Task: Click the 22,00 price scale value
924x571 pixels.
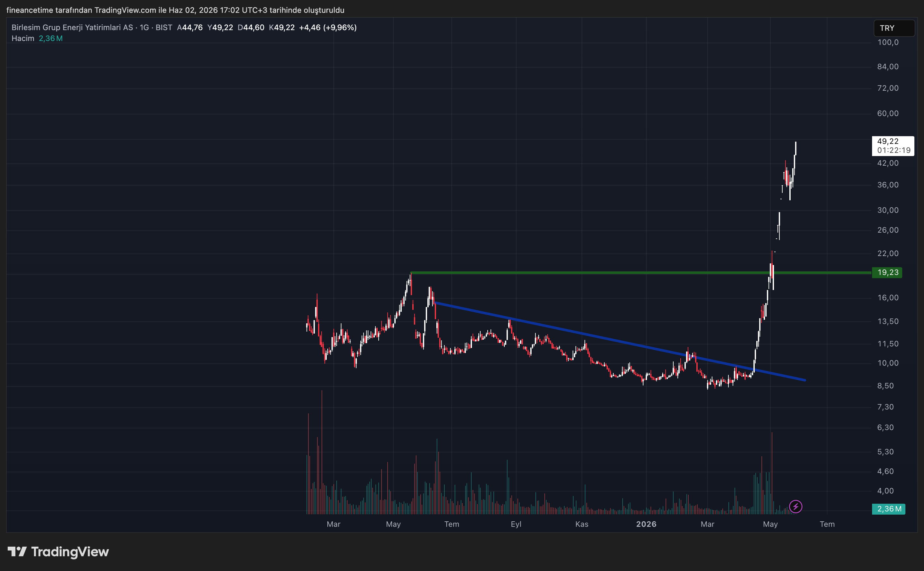Action: tap(888, 253)
